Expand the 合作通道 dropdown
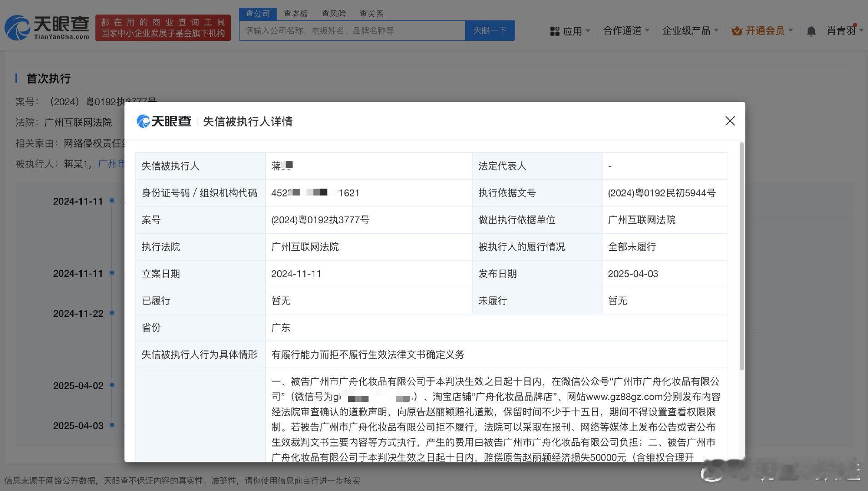868x491 pixels. [x=647, y=30]
